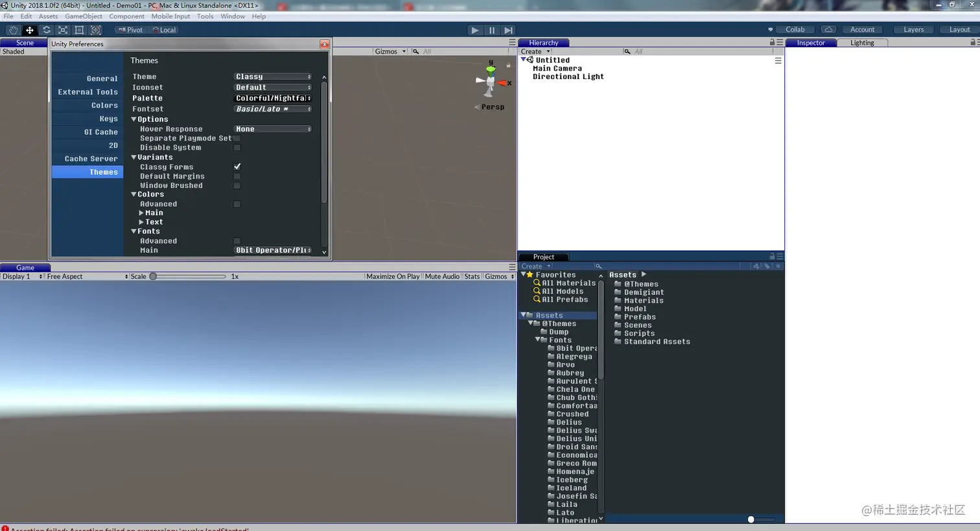The height and width of the screenshot is (531, 980).
Task: Step one frame forward
Action: 509,30
